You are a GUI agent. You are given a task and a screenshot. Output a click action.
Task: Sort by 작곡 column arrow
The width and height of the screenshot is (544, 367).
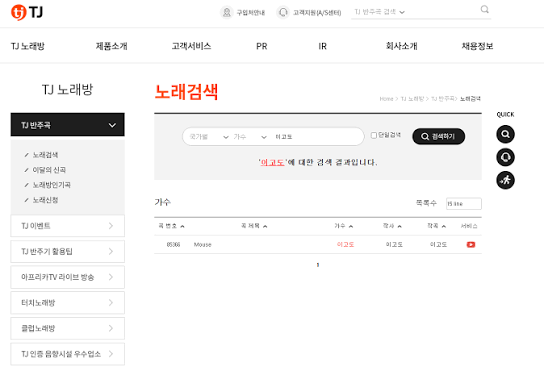pos(443,227)
